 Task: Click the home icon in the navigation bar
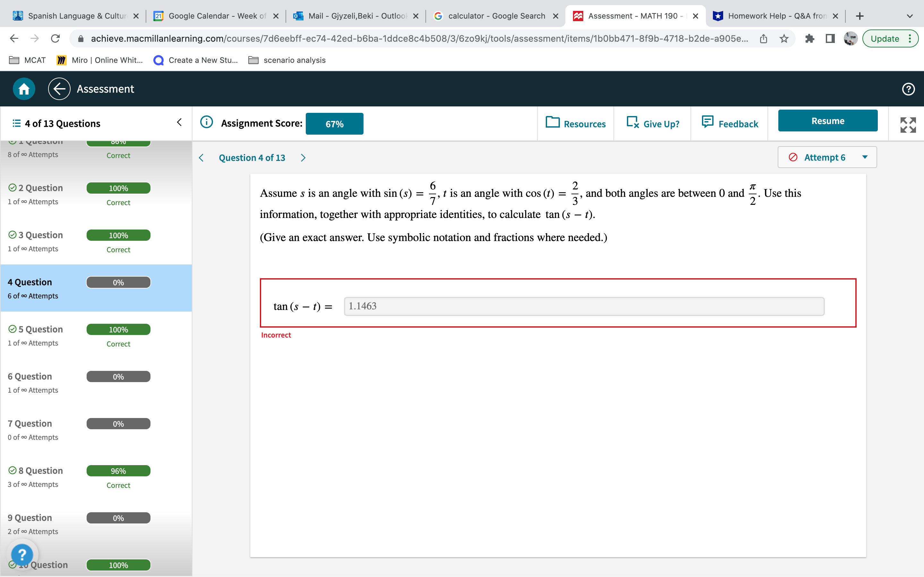pyautogui.click(x=23, y=88)
